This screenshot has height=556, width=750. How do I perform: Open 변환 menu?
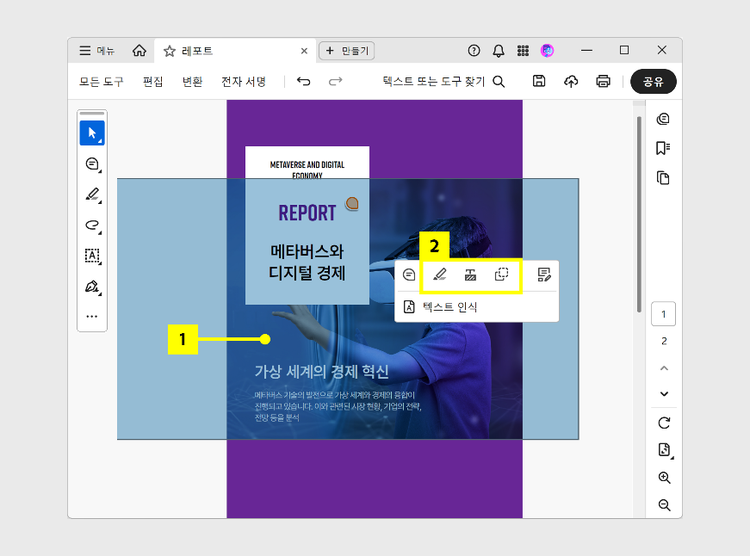192,81
